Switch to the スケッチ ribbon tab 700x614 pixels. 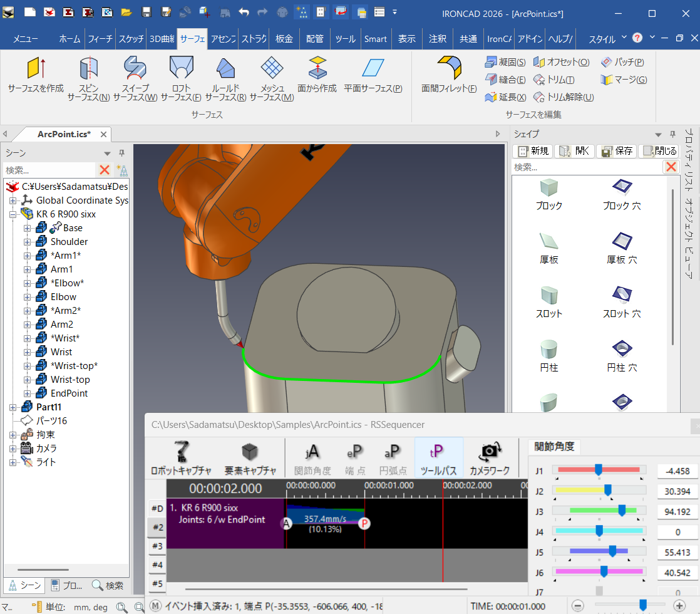pyautogui.click(x=131, y=39)
